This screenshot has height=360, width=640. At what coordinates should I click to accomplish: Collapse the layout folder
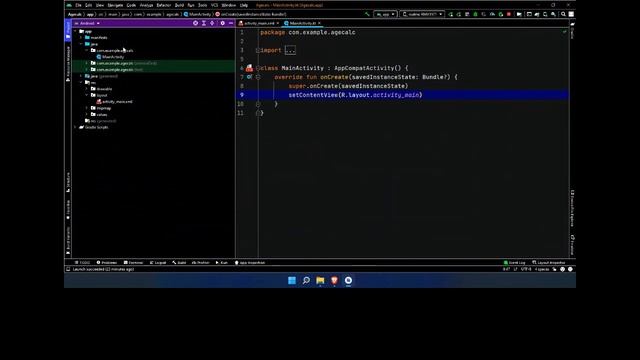[87, 95]
